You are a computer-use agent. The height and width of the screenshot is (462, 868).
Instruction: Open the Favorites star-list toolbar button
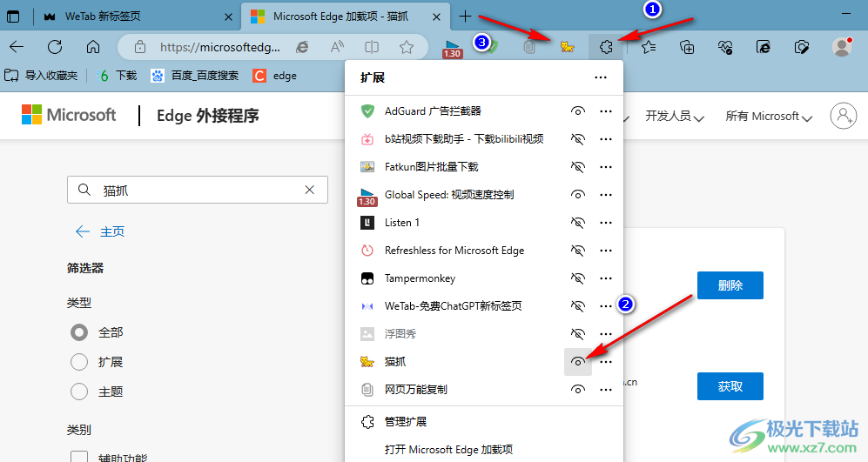click(649, 47)
